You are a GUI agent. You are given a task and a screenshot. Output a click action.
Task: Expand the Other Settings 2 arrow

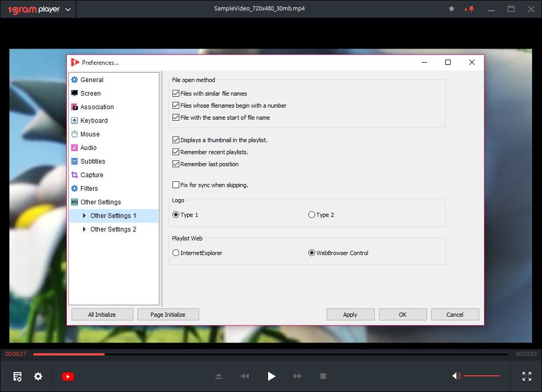(x=85, y=229)
